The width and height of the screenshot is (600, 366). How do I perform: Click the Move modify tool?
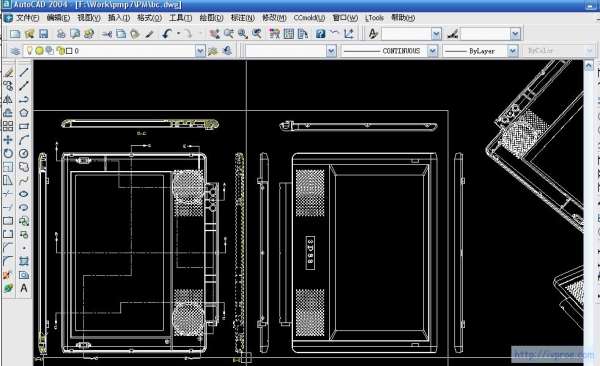coord(8,140)
